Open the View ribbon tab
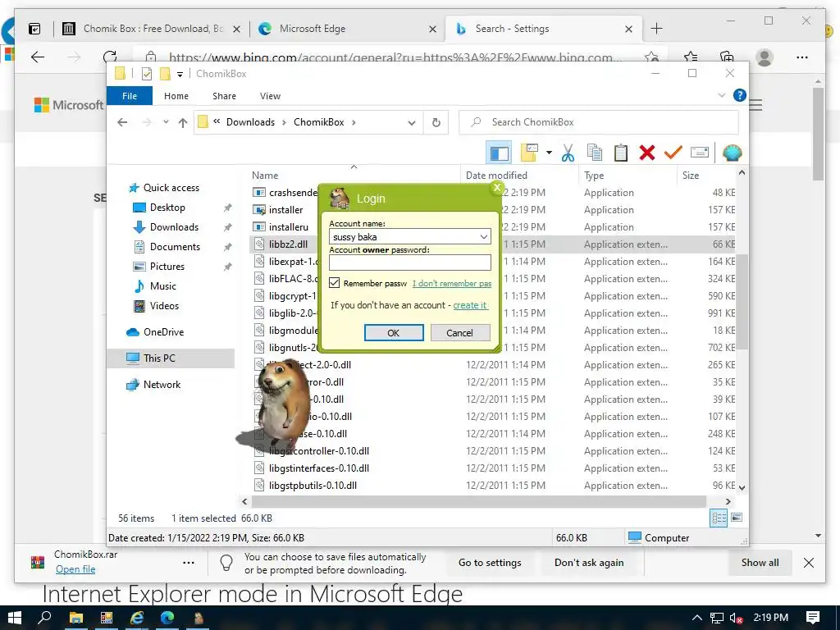This screenshot has width=840, height=630. pyautogui.click(x=270, y=96)
